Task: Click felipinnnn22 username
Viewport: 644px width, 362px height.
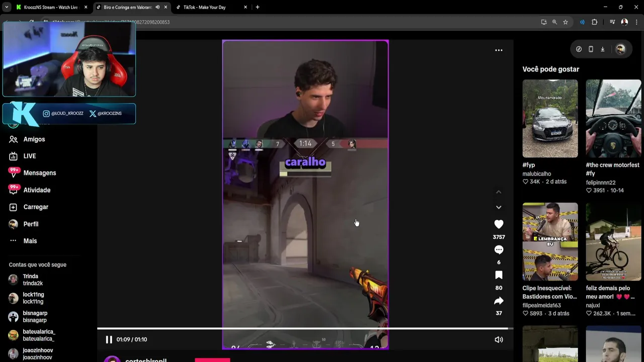Action: click(x=601, y=183)
